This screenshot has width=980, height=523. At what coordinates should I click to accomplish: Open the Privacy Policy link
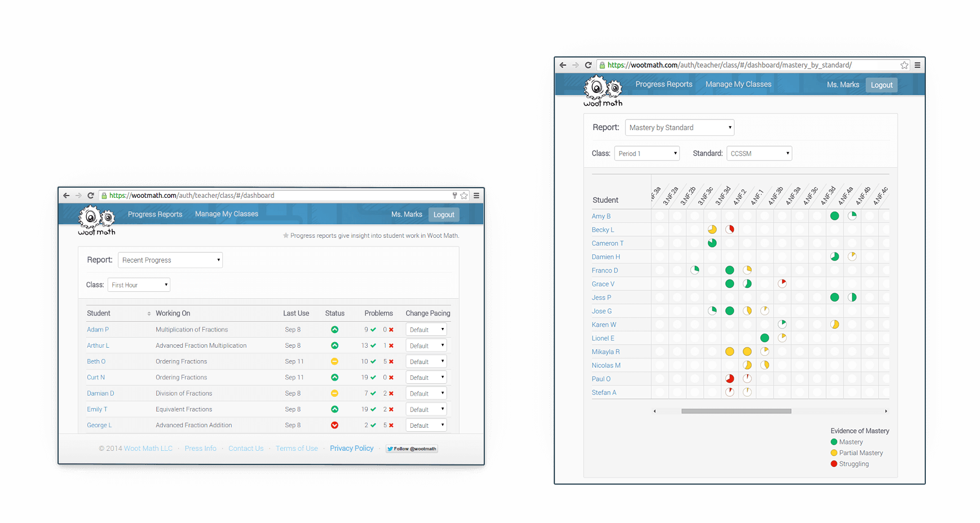[x=351, y=448]
